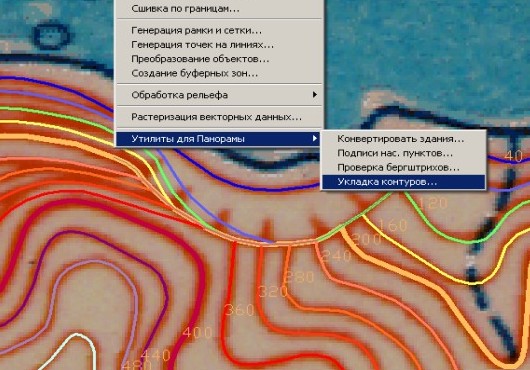This screenshot has height=370, width=530.
Task: Select "Генерация точек на линиях..." entry
Action: (220, 45)
